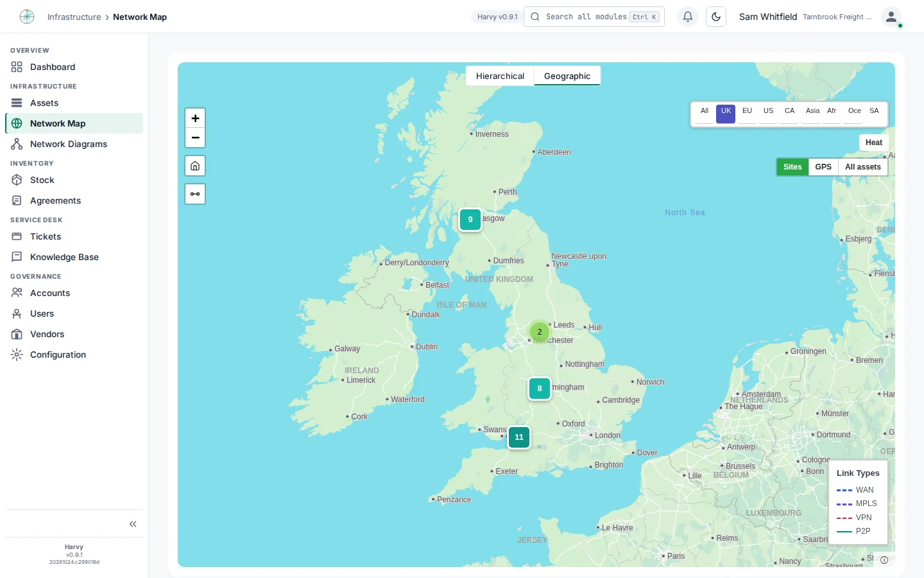924x578 pixels.
Task: Open Tickets in Service Desk
Action: (x=74, y=236)
